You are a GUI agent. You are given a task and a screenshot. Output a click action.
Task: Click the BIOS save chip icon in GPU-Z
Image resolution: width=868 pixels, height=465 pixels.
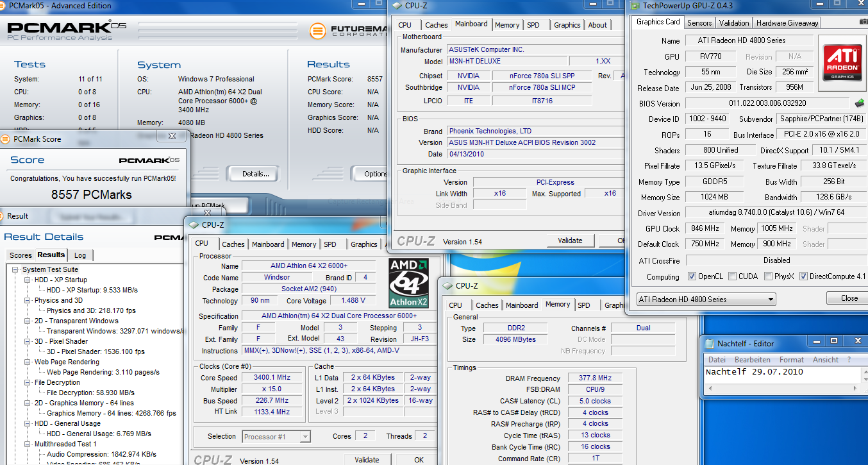[860, 103]
